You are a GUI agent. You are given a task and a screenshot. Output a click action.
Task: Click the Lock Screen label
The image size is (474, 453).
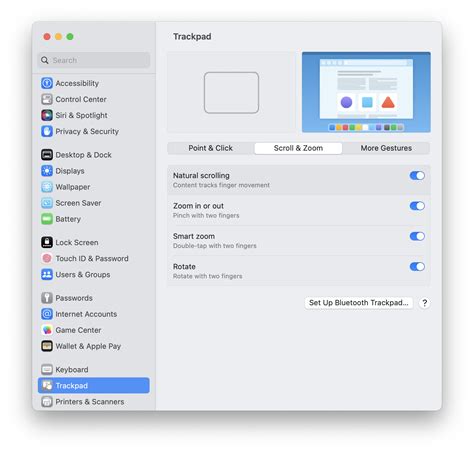(77, 243)
